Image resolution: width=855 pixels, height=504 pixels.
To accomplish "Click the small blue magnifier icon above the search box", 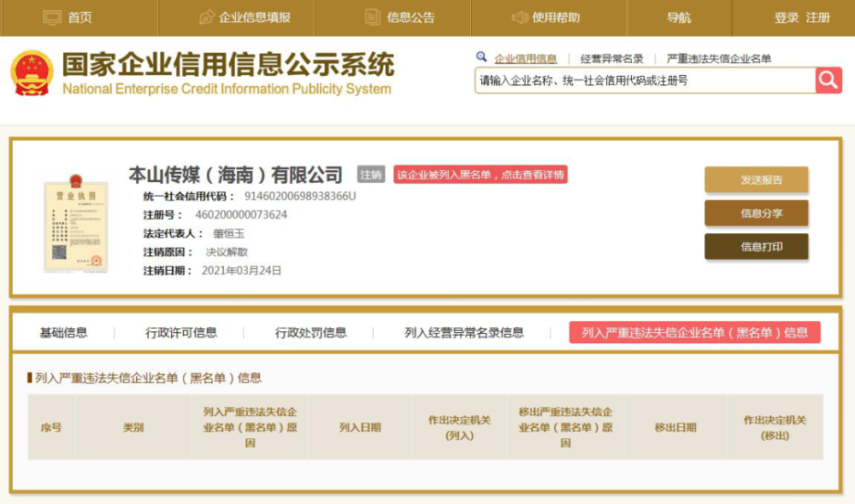I will (481, 56).
